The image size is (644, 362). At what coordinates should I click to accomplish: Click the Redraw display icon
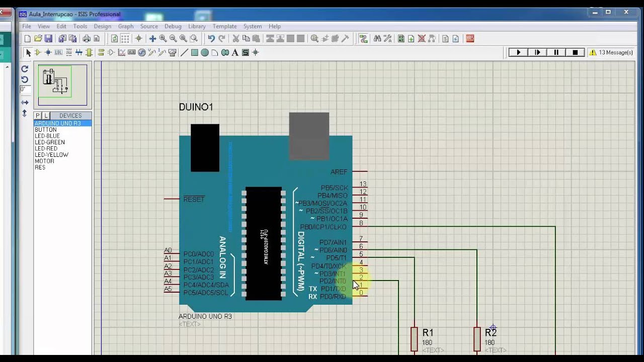[114, 39]
